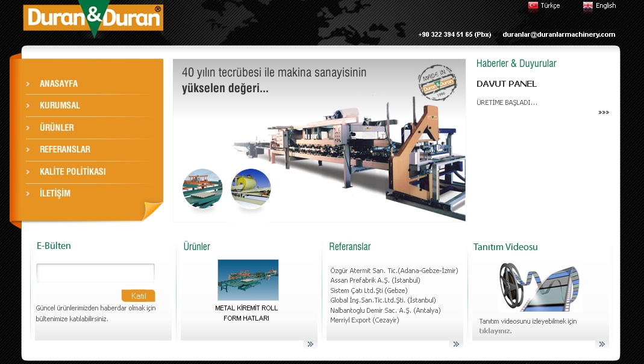The width and height of the screenshot is (644, 364).
Task: Click the arrow beside ÜRÜNLER
Action: coord(28,128)
